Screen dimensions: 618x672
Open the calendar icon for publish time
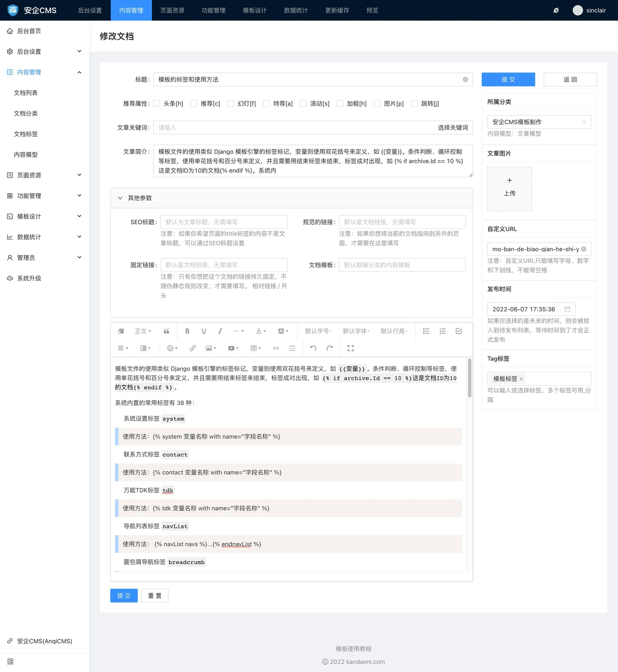click(x=567, y=309)
